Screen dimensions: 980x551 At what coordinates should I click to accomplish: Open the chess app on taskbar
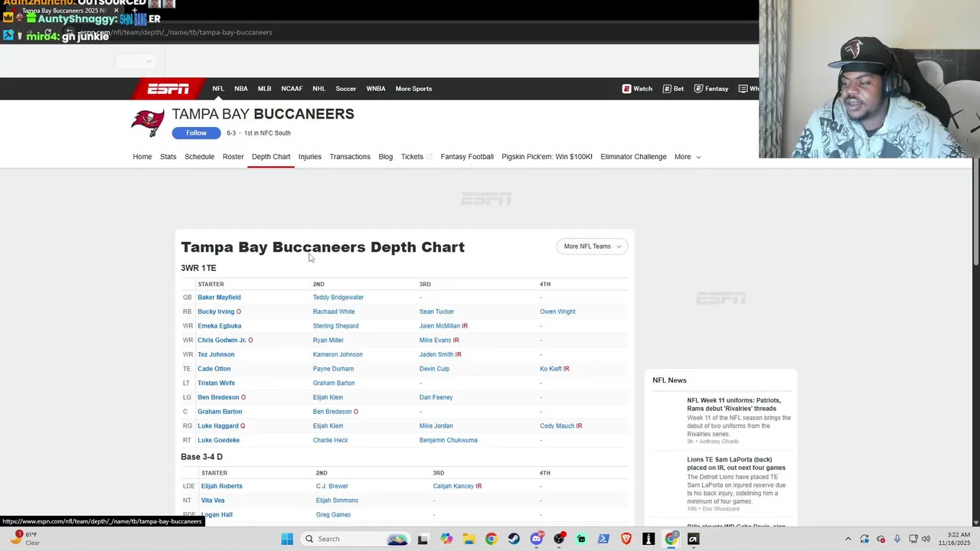(x=648, y=539)
